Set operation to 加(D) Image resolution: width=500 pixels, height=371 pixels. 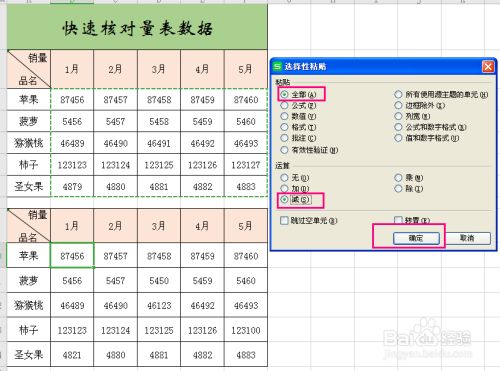pyautogui.click(x=284, y=189)
